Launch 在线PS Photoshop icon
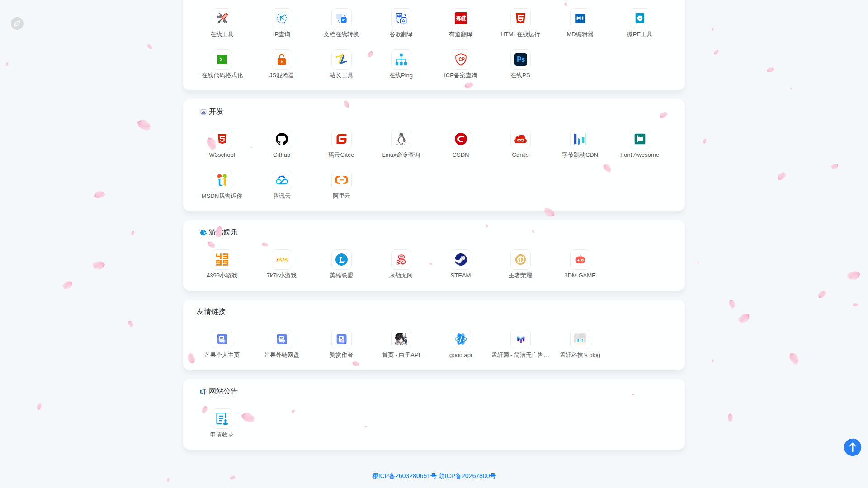 point(520,60)
